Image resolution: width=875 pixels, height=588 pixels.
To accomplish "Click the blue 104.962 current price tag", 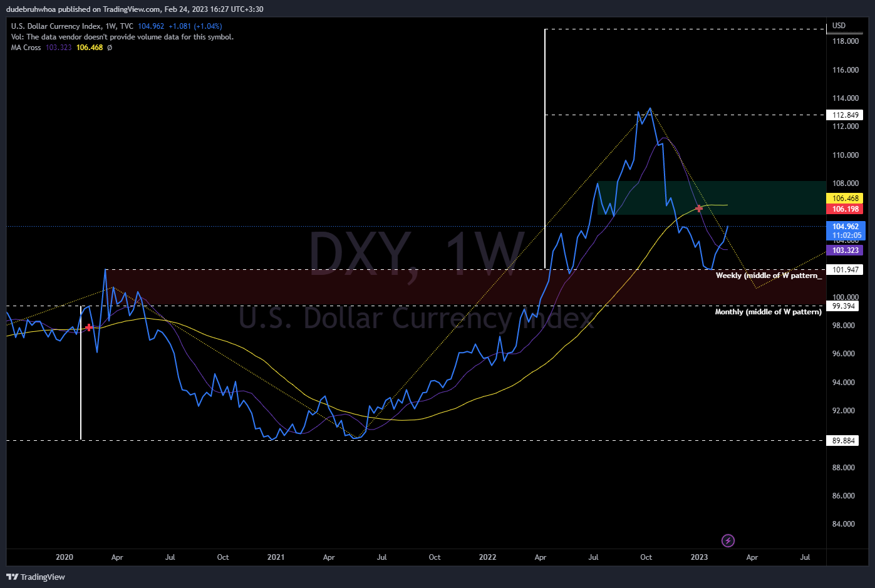I will (846, 227).
